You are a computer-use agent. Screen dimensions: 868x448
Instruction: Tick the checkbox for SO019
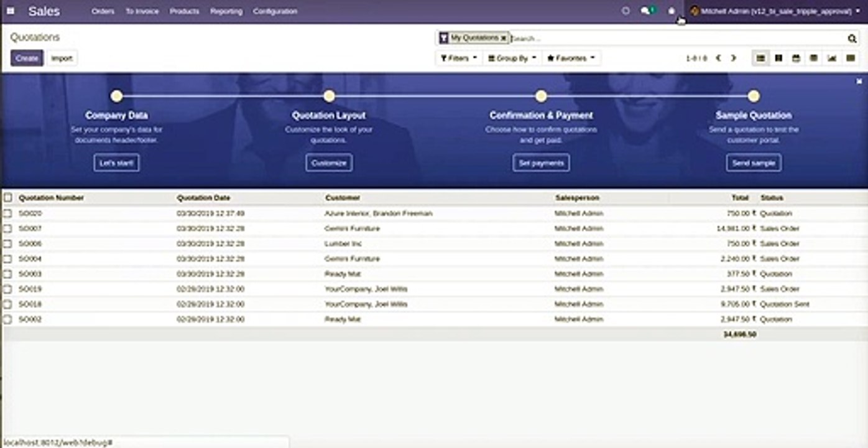[x=7, y=289]
